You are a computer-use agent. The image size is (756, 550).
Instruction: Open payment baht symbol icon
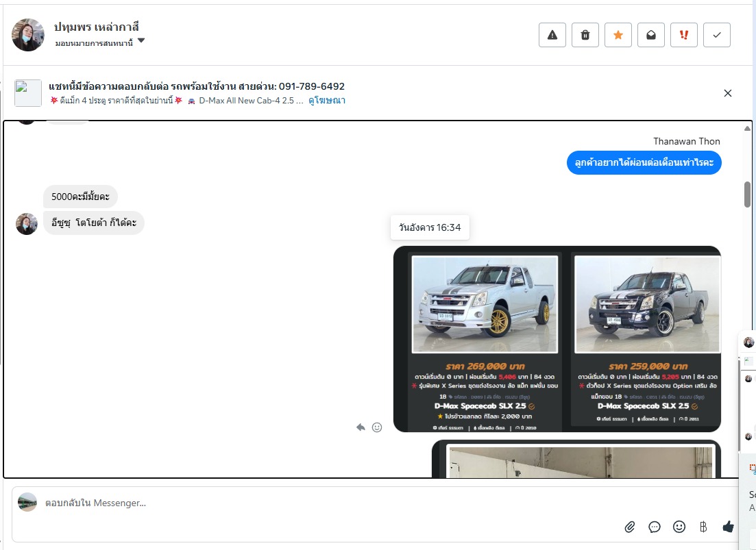pyautogui.click(x=703, y=527)
